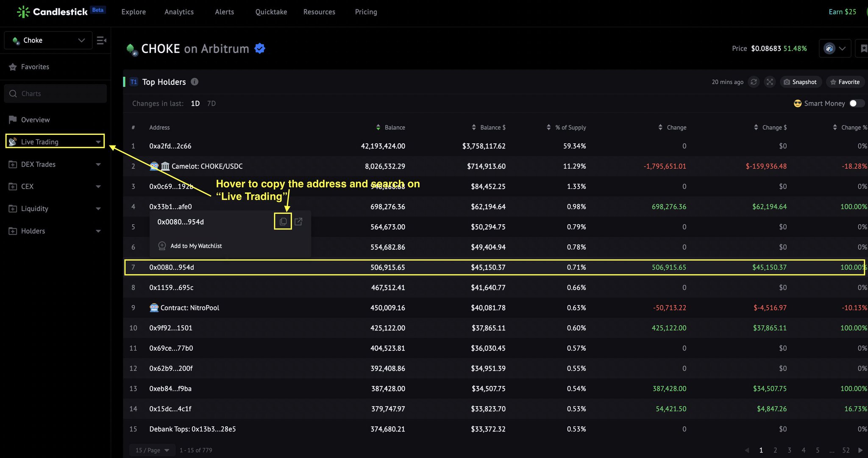Click the bookmark icon at top right
Viewport: 868px width, 458px height.
[863, 48]
